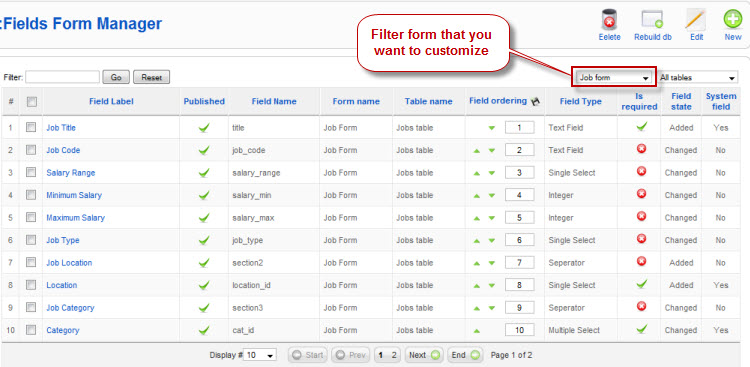Move Job Code field up with arrow
This screenshot has height=367, width=750.
pos(476,150)
